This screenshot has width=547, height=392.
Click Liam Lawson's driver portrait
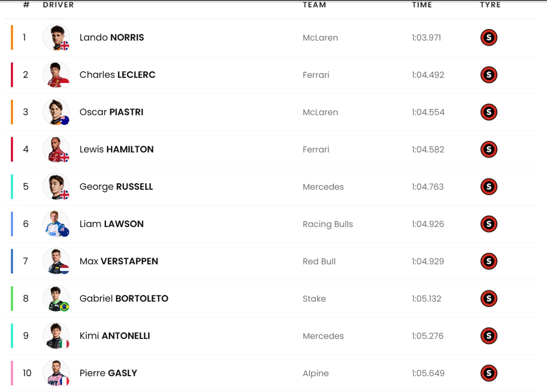[x=56, y=224]
